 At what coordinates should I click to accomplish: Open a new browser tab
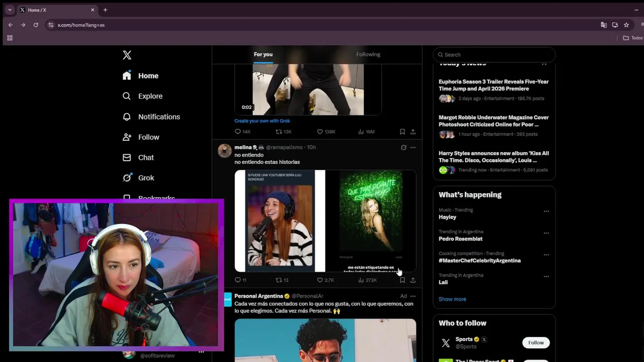coord(105,10)
